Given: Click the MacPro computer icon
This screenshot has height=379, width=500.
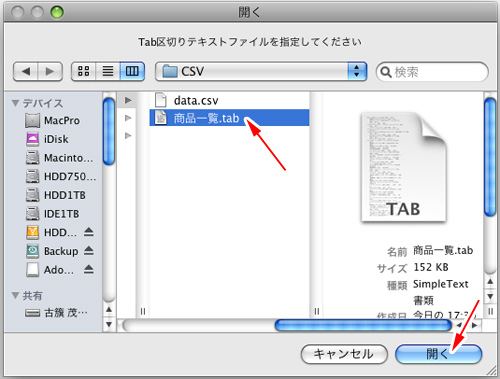Looking at the screenshot, I should pos(32,121).
